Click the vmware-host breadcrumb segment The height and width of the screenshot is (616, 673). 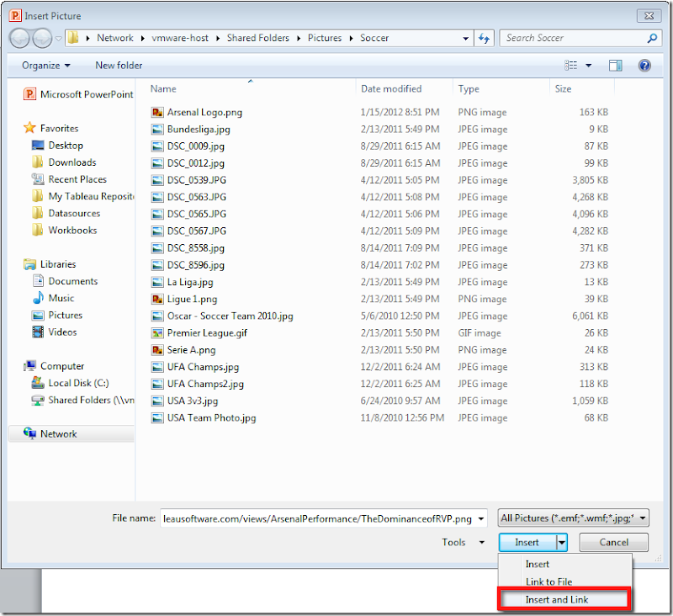coord(180,38)
